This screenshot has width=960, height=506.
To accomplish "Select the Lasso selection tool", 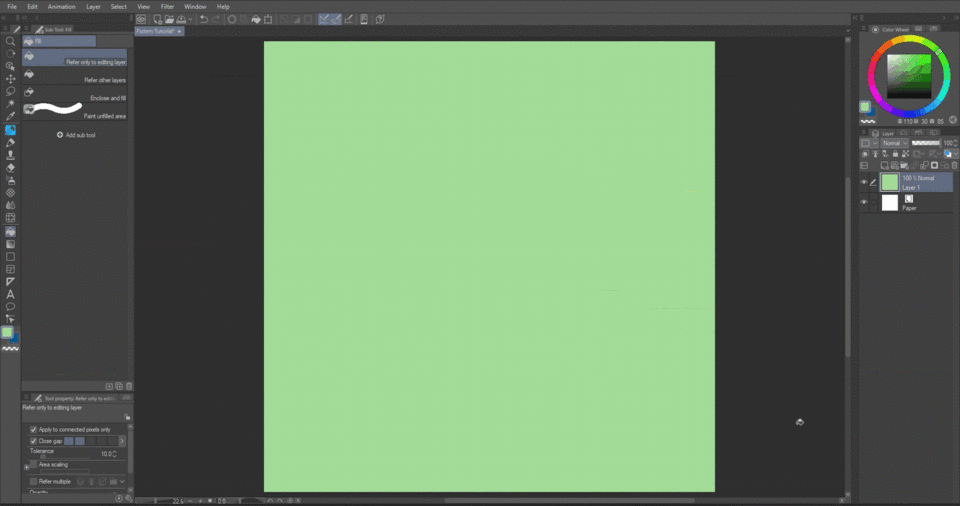I will pos(10,91).
